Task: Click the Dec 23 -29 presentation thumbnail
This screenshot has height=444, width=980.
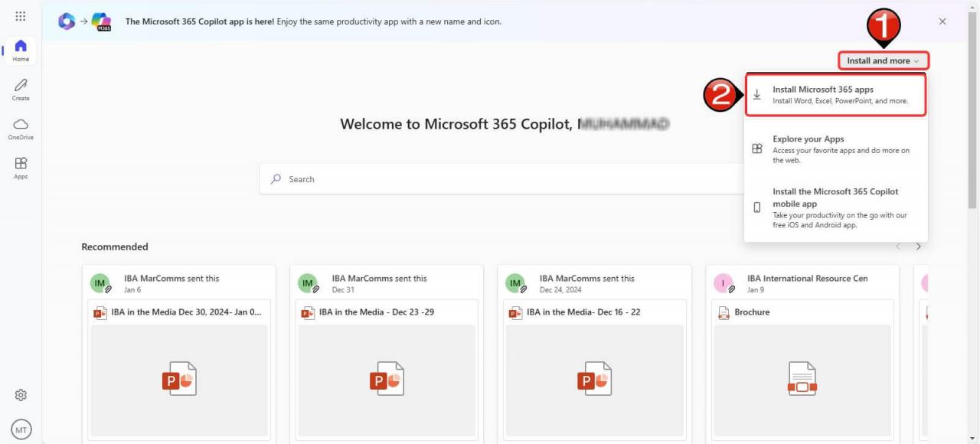Action: tap(387, 380)
